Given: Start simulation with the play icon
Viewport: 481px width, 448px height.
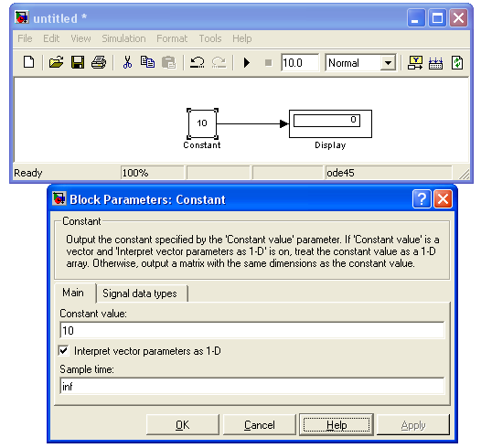Looking at the screenshot, I should [247, 63].
